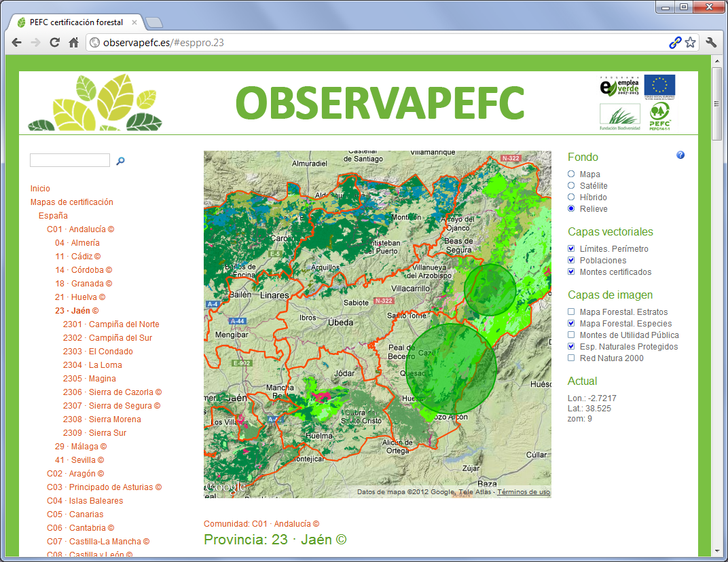Bookmark page with the star icon
The image size is (728, 562).
[x=691, y=43]
